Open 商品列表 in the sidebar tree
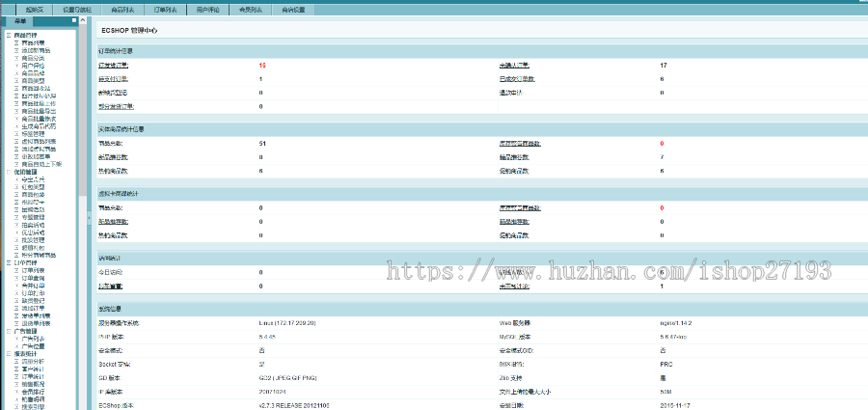 33,42
